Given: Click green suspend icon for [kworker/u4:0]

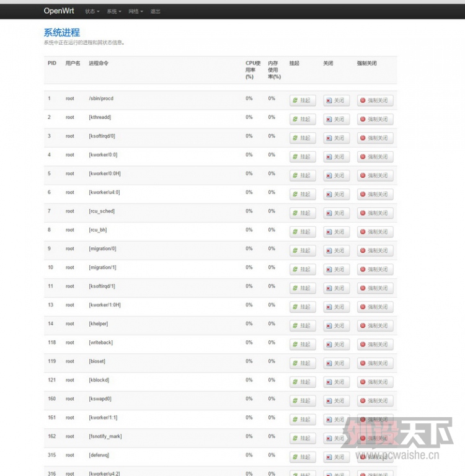Looking at the screenshot, I should [x=295, y=194].
